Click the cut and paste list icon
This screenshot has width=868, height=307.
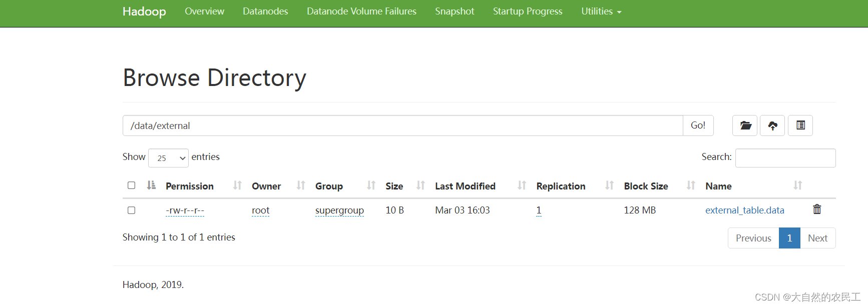point(800,125)
